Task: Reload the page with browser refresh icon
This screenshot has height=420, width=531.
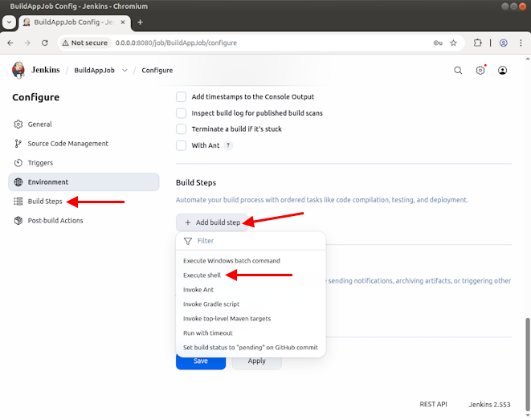Action: tap(45, 43)
